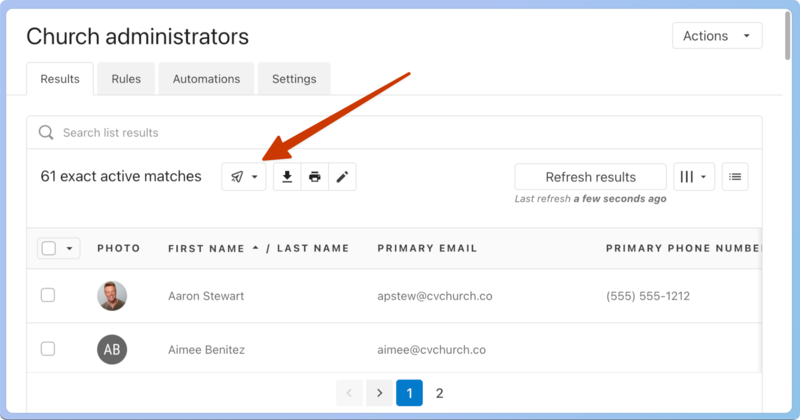The image size is (800, 420).
Task: Sort by Last Name column header
Action: pos(313,249)
